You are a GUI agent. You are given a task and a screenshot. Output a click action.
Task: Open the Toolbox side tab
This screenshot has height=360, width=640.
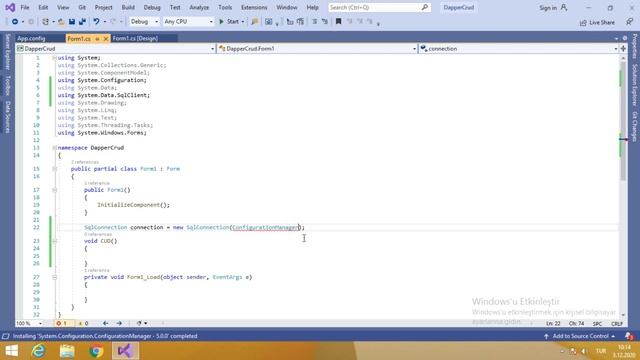[x=7, y=85]
